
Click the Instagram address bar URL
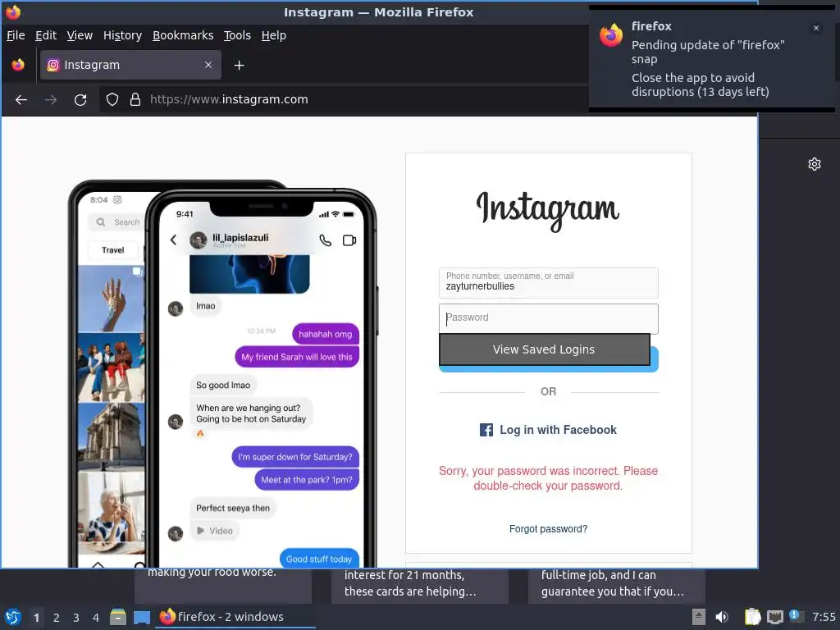[229, 99]
